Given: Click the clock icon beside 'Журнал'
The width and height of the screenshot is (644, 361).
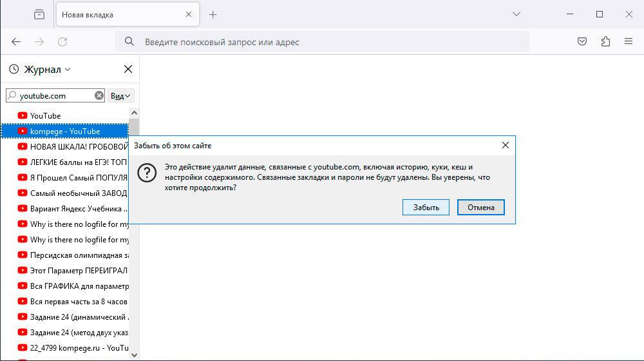Looking at the screenshot, I should click(x=14, y=69).
